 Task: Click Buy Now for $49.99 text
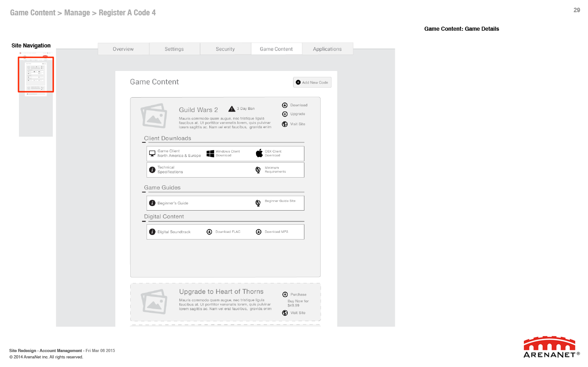click(298, 303)
